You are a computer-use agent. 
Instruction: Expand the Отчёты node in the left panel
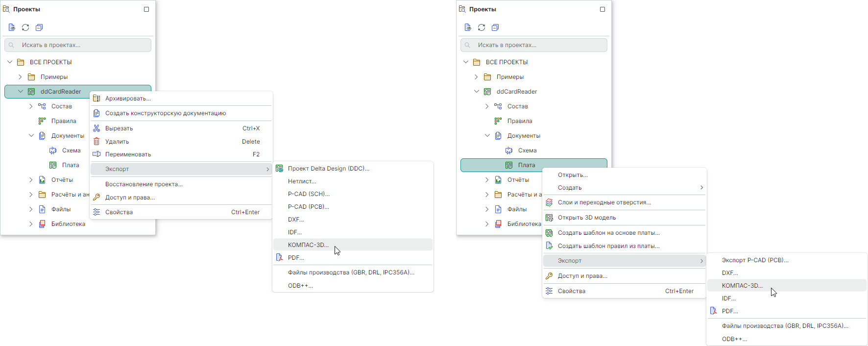click(x=31, y=180)
